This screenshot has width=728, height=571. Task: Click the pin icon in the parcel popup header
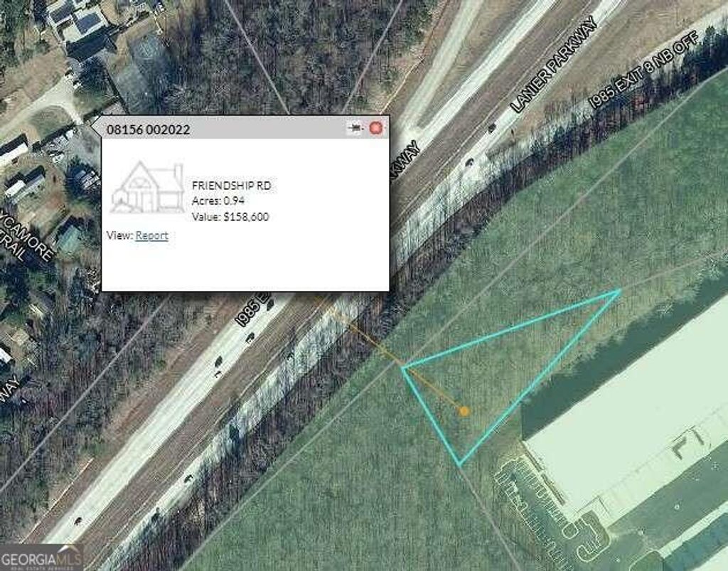click(355, 128)
